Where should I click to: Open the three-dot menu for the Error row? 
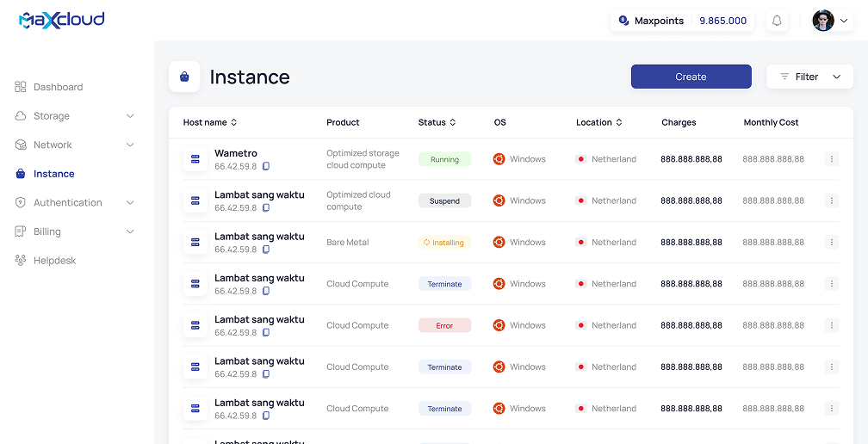(831, 325)
